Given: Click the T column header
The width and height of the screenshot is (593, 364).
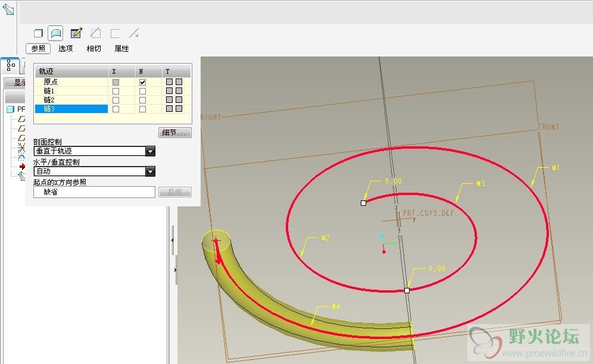Looking at the screenshot, I should pyautogui.click(x=177, y=71).
